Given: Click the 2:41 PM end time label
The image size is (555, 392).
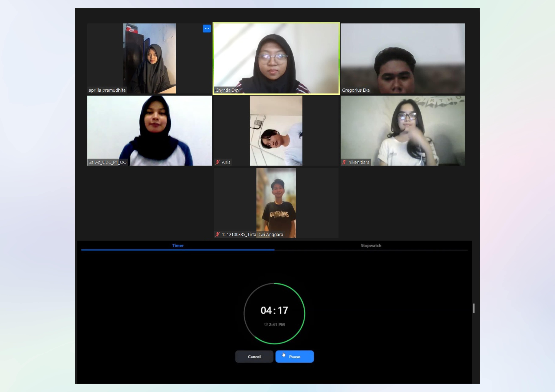Looking at the screenshot, I should (x=277, y=324).
